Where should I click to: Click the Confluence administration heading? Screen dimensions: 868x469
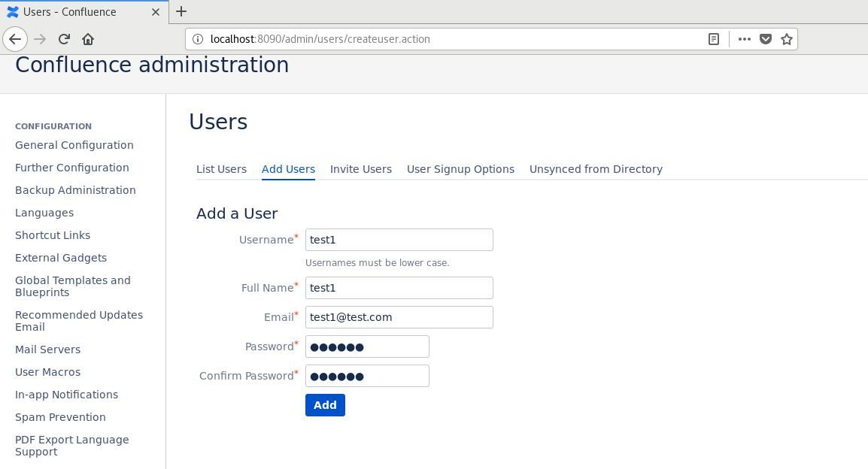tap(152, 65)
